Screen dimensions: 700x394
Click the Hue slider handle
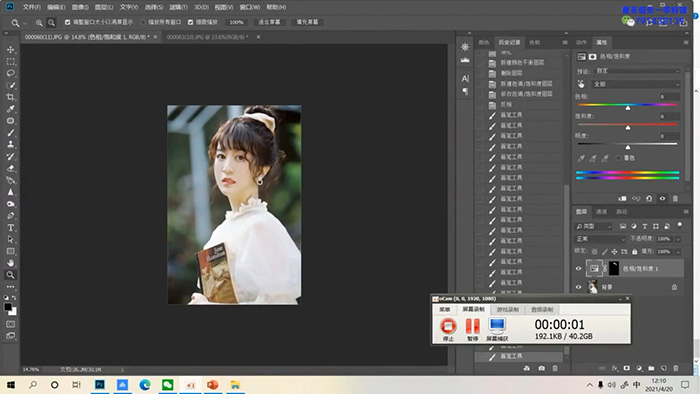point(628,108)
